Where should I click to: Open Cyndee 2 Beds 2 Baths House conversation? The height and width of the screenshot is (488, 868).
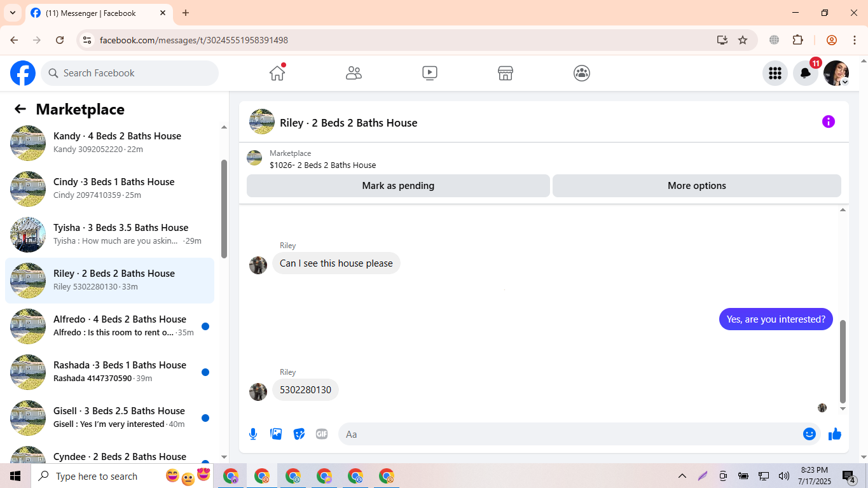pos(109,453)
